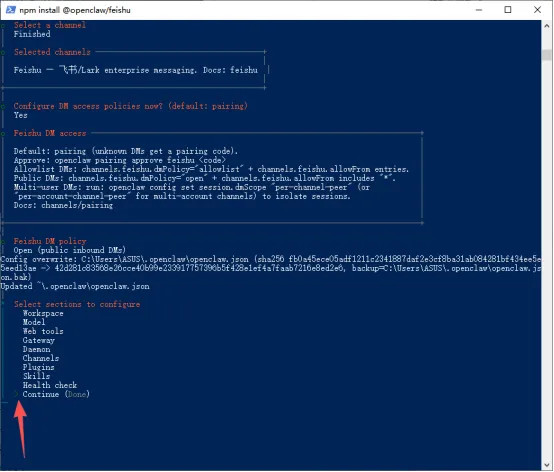Click the vertical scrollbar thumb

547,55
